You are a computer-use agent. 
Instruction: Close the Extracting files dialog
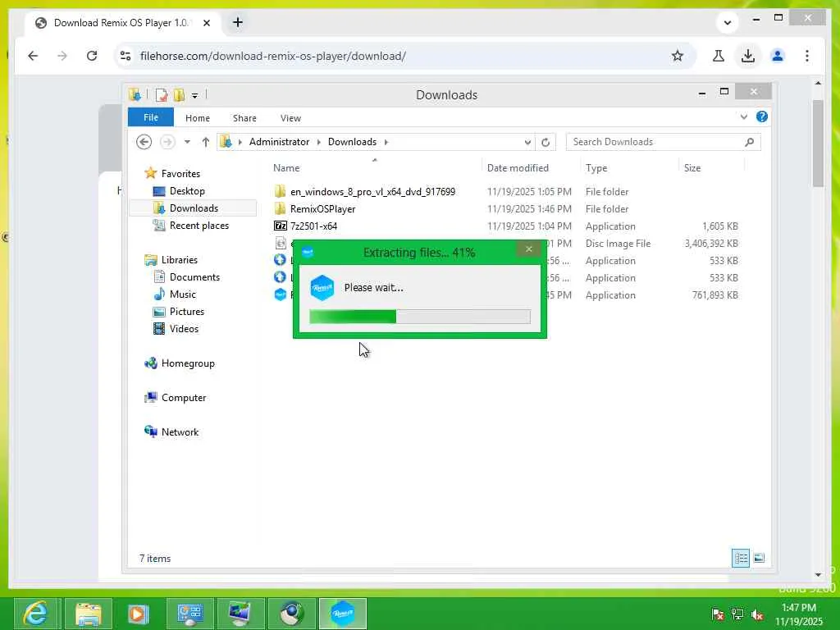tap(529, 249)
